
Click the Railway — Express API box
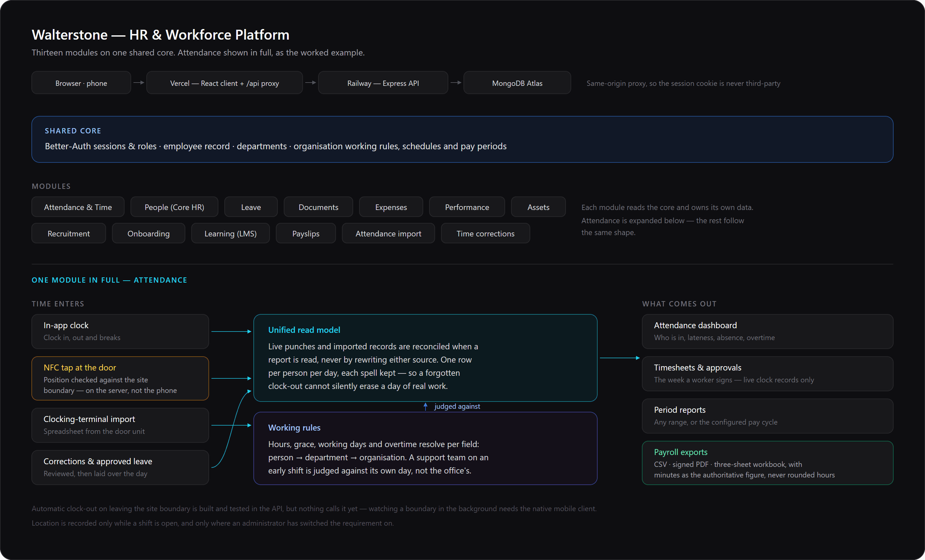383,83
